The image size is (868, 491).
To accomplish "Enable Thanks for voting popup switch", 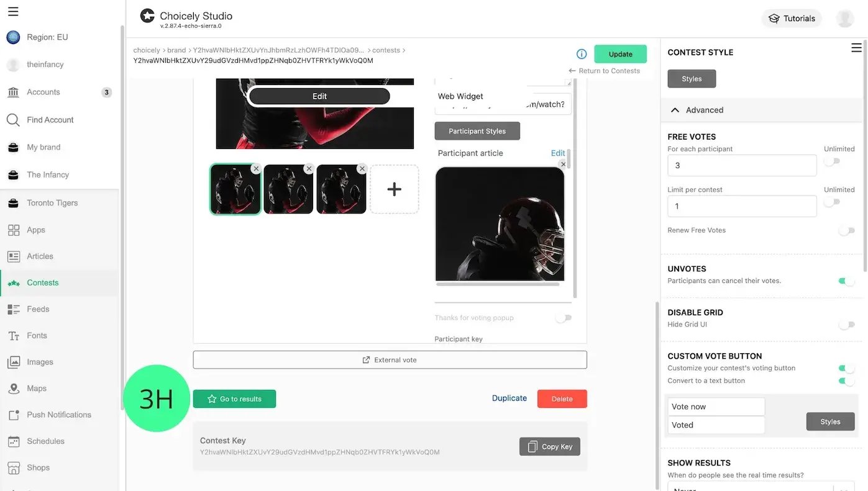I will tap(564, 318).
